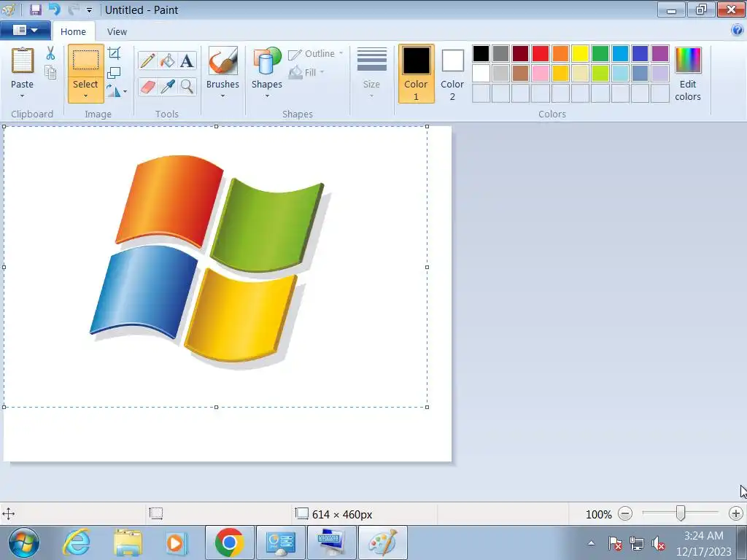The width and height of the screenshot is (747, 560).
Task: Select the Fill with color bucket tool
Action: coord(168,61)
